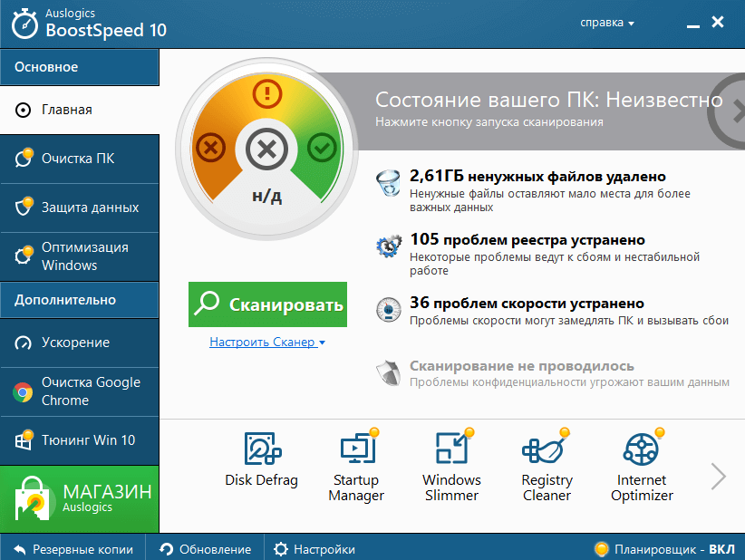This screenshot has height=560, width=745.
Task: Expand the справка help dropdown
Action: [607, 23]
